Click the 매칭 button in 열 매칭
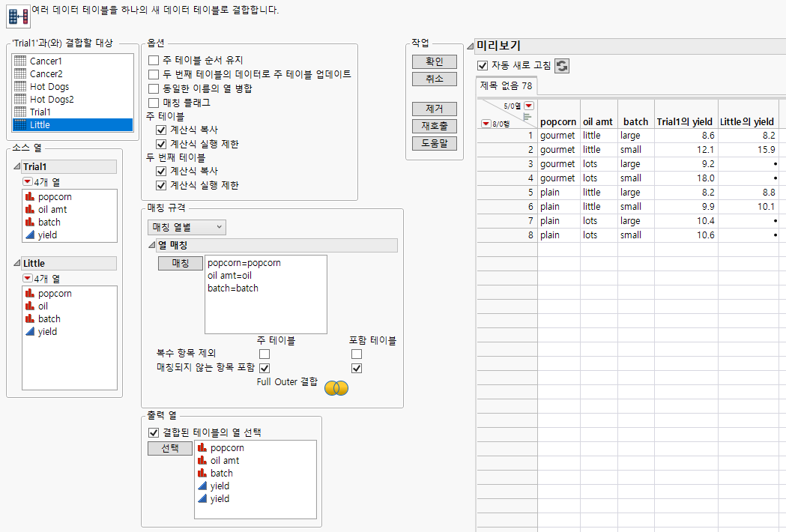This screenshot has width=786, height=532. point(181,263)
